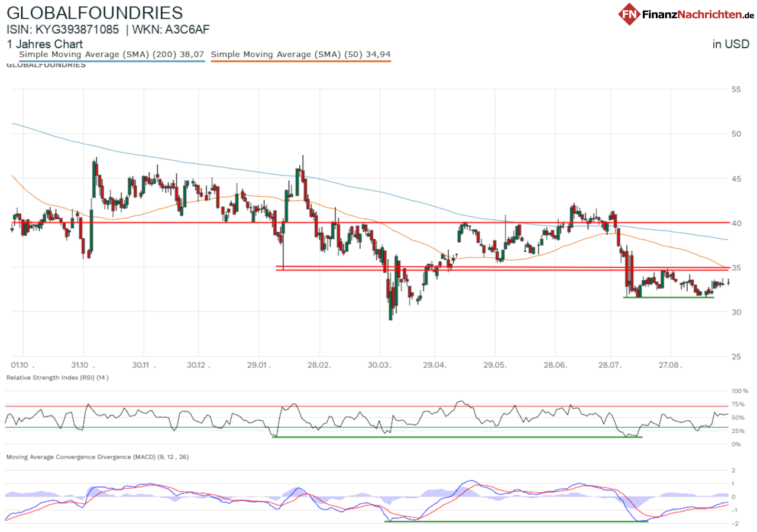Click the RSI 50% axis value
Viewport: 757px width, 532px height.
pyautogui.click(x=737, y=417)
